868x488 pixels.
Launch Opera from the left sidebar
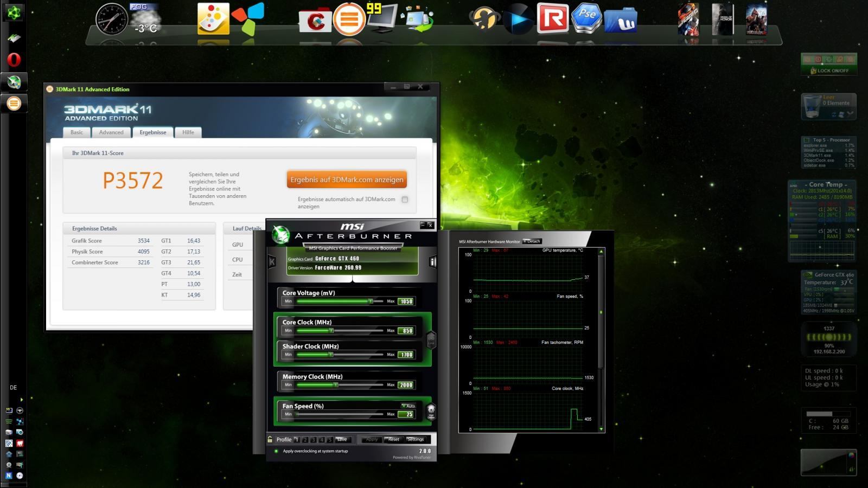14,60
